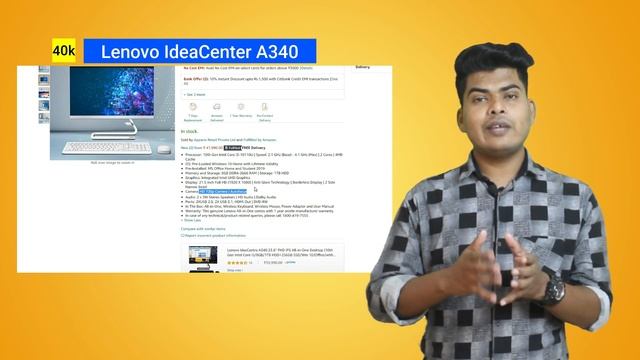640x360 pixels.
Task: Click the highlighted 'HD 720p Camera' text
Action: 223,191
